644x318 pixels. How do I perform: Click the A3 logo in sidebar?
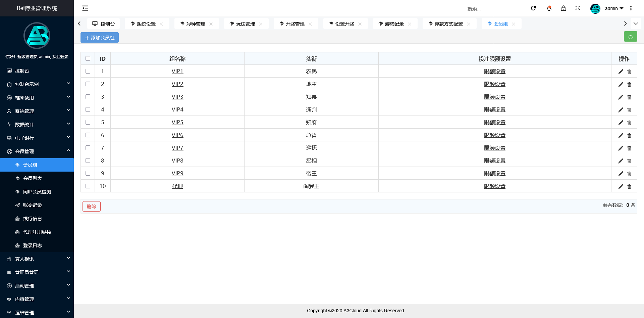37,36
